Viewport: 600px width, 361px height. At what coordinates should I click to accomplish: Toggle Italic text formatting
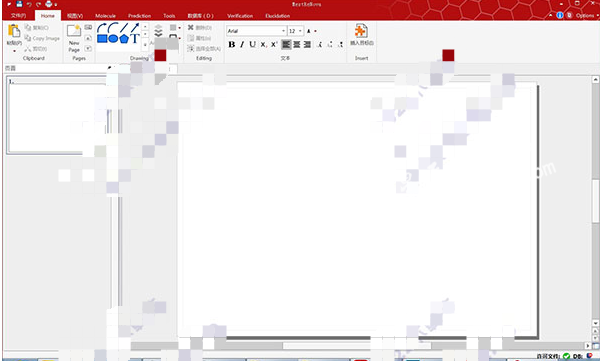coord(242,44)
